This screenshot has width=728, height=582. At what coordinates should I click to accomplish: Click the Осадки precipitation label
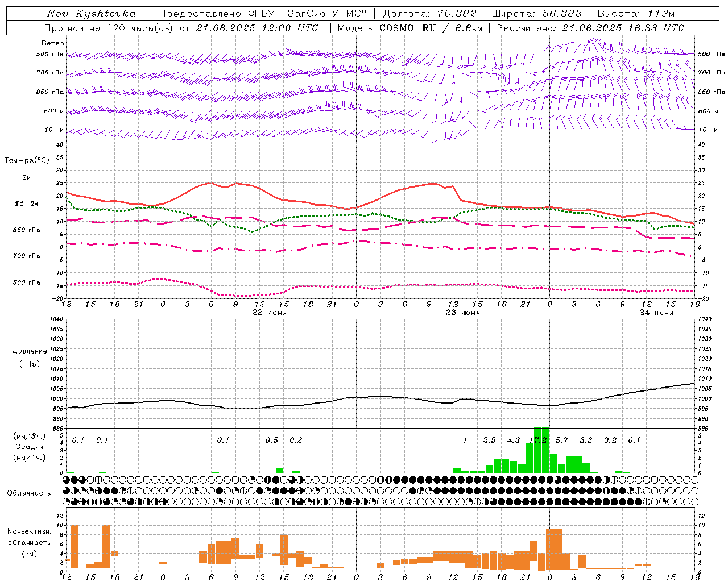tap(30, 447)
